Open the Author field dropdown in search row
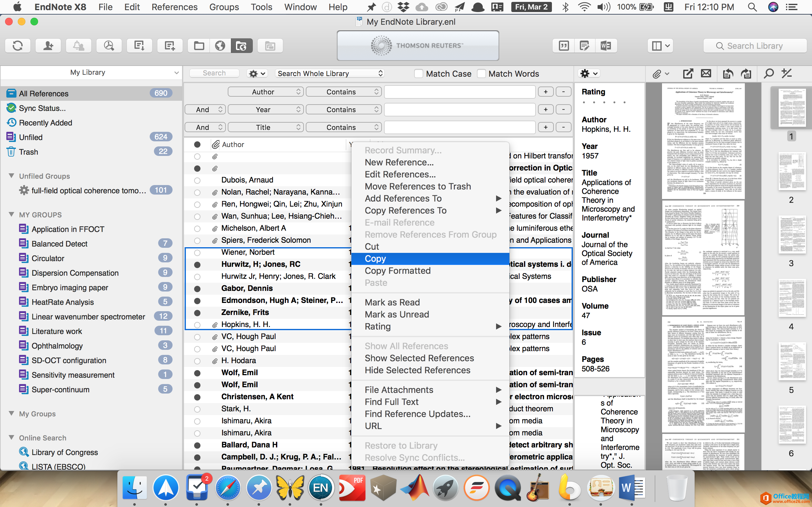This screenshot has height=507, width=812. click(x=265, y=92)
